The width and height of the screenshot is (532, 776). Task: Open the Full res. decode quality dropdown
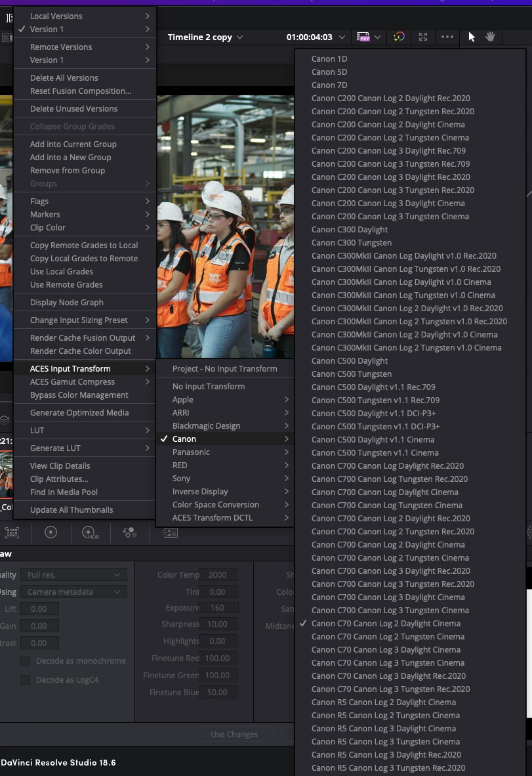click(x=73, y=574)
